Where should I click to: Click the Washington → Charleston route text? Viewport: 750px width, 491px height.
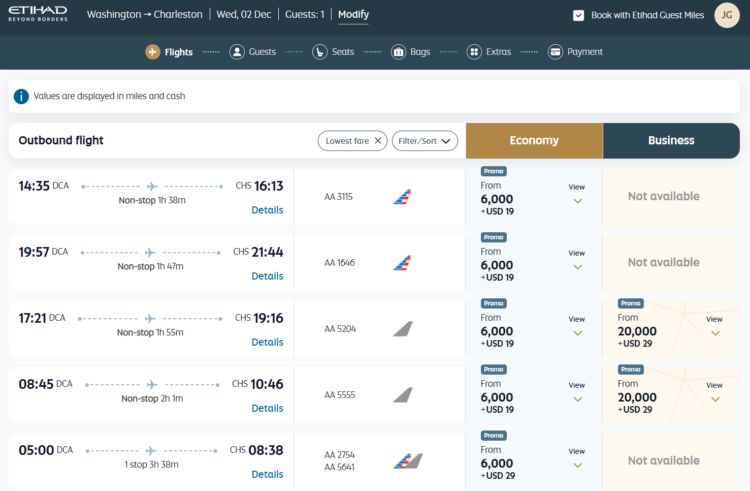click(144, 15)
